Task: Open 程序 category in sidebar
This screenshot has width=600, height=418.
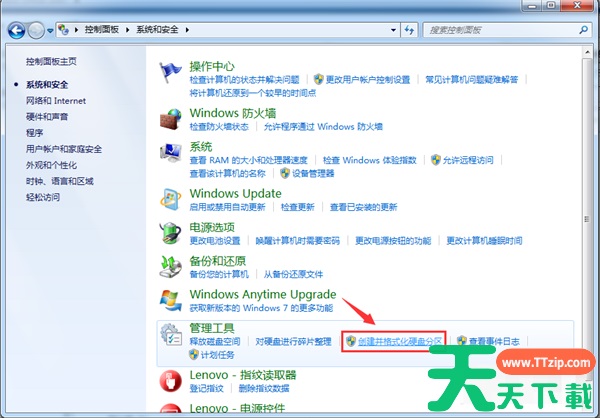Action: 34,133
